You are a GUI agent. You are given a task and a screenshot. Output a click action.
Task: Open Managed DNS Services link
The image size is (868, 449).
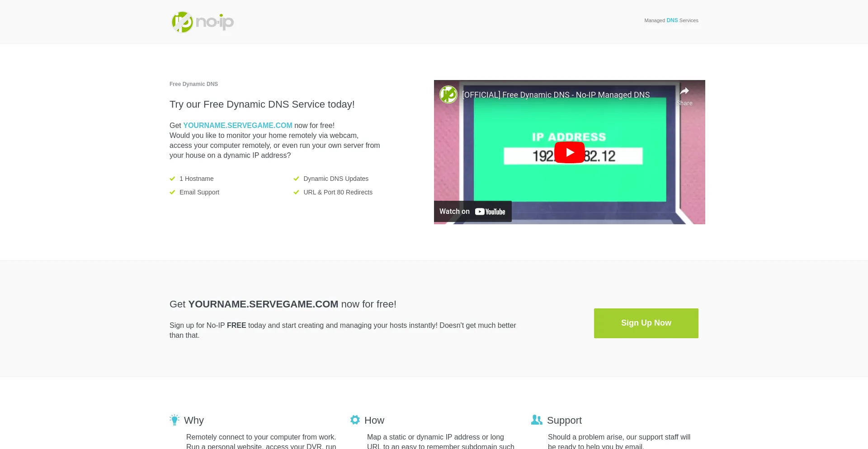coord(671,20)
